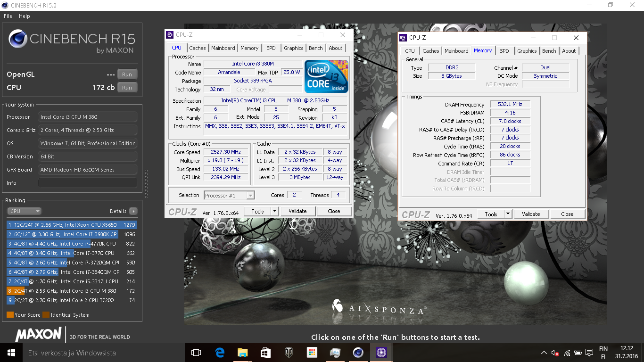Open Mainboard tab in right CPU-Z window
Viewport: 644px width, 362px height.
(x=456, y=51)
